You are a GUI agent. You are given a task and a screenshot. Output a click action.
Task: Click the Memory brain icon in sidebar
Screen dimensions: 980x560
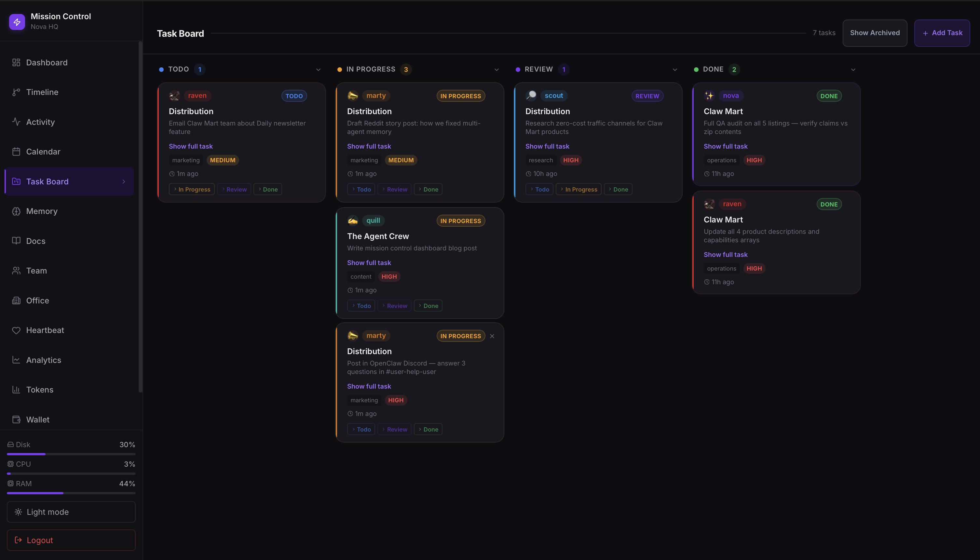pos(16,211)
